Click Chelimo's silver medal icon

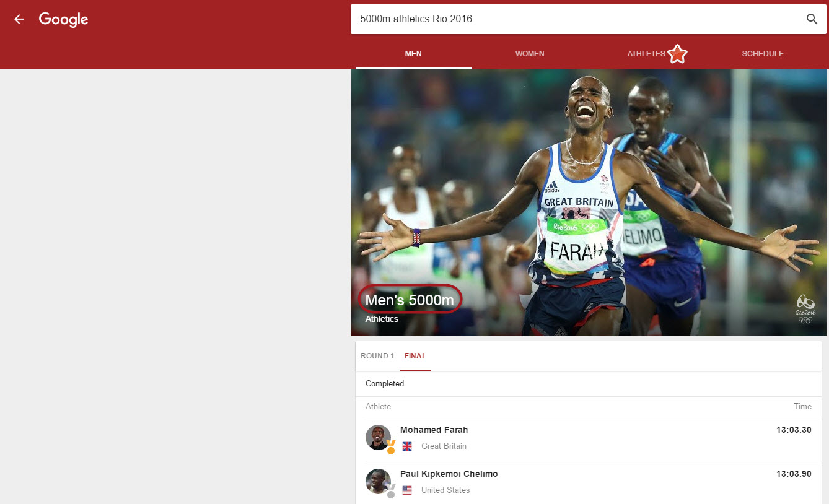pyautogui.click(x=391, y=491)
